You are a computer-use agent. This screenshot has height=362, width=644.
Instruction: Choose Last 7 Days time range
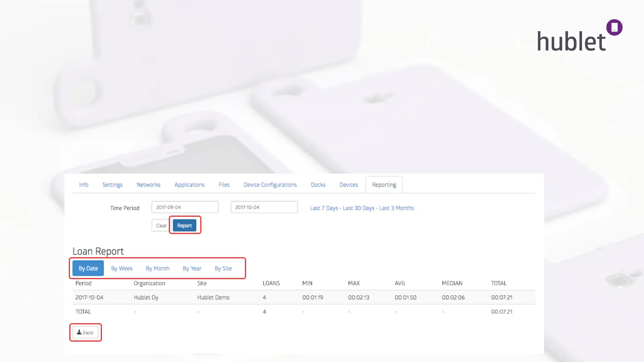[324, 208]
